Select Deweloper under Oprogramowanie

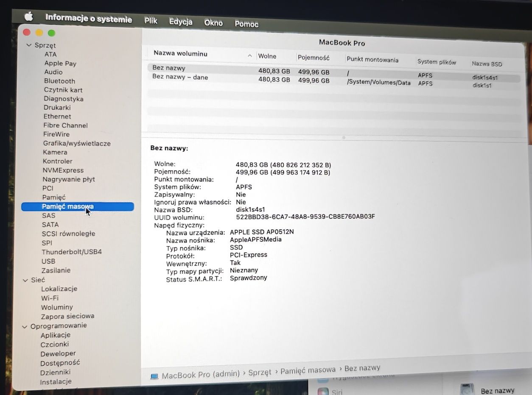tap(58, 354)
